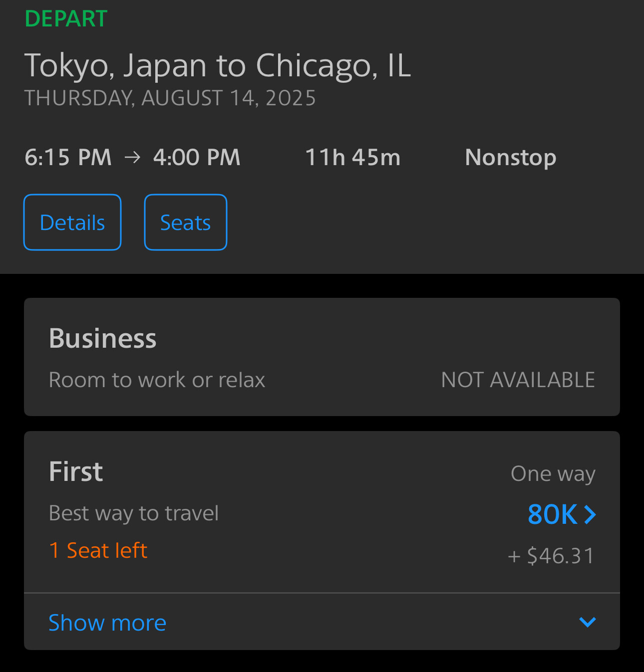
Task: Click the Thursday, August 14, 2025 date
Action: tap(170, 98)
